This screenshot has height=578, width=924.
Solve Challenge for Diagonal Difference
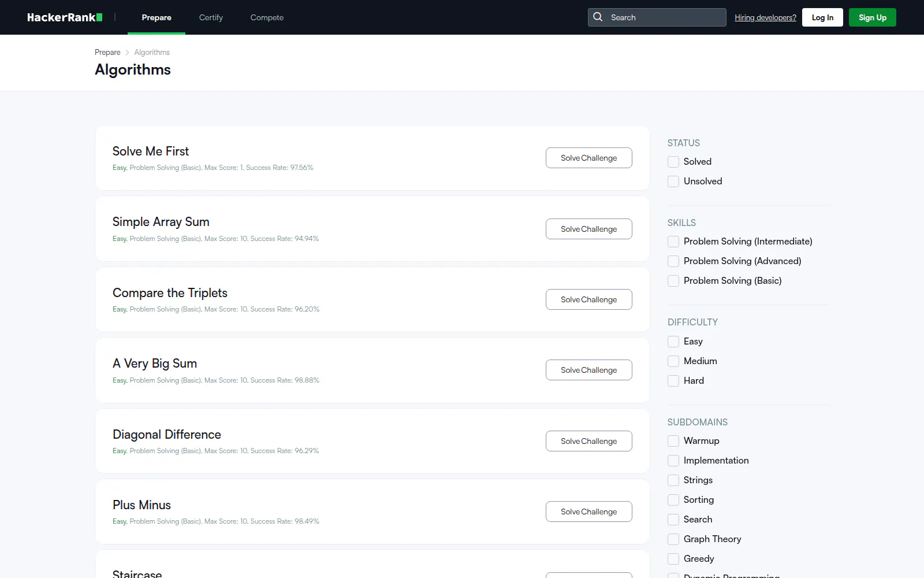(x=588, y=441)
